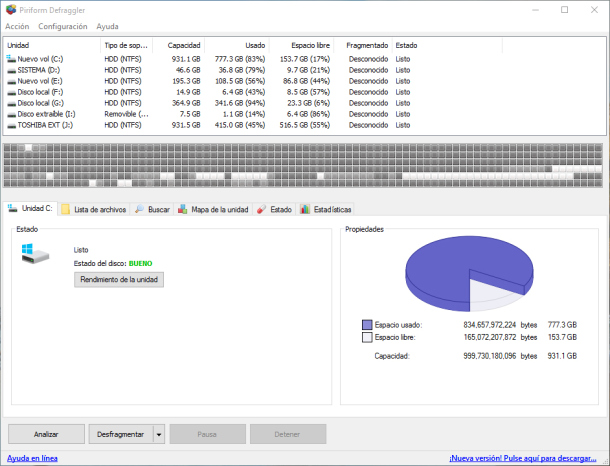The height and width of the screenshot is (466, 610).
Task: Click the large Windows disk icon in Estado panel
Action: coord(35,254)
